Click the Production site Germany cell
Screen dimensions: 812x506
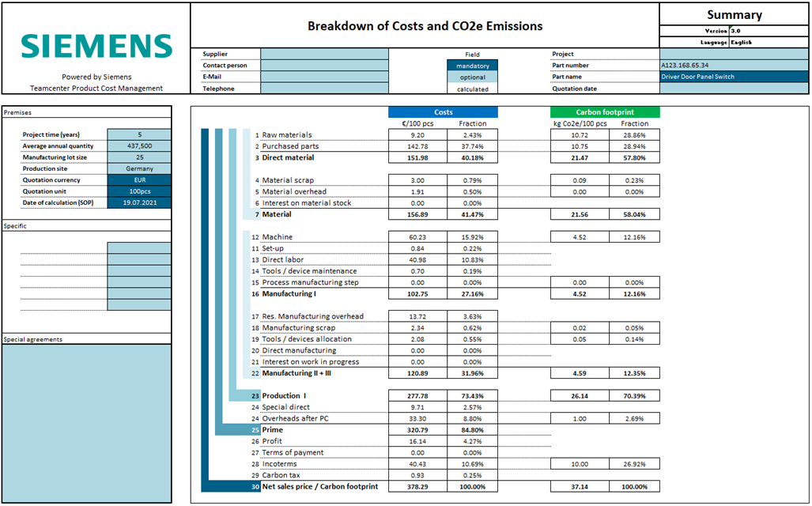(x=139, y=169)
